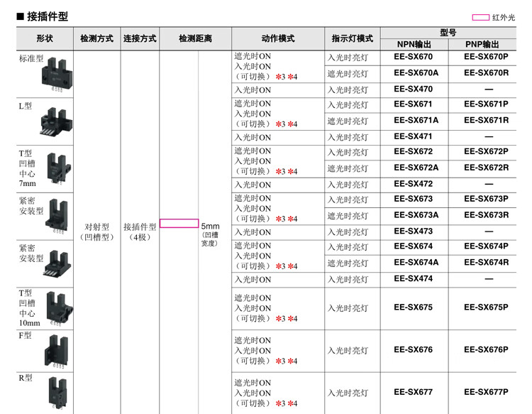Click the 标准型 shape label
Screen dimensions: 532x414
click(x=31, y=59)
